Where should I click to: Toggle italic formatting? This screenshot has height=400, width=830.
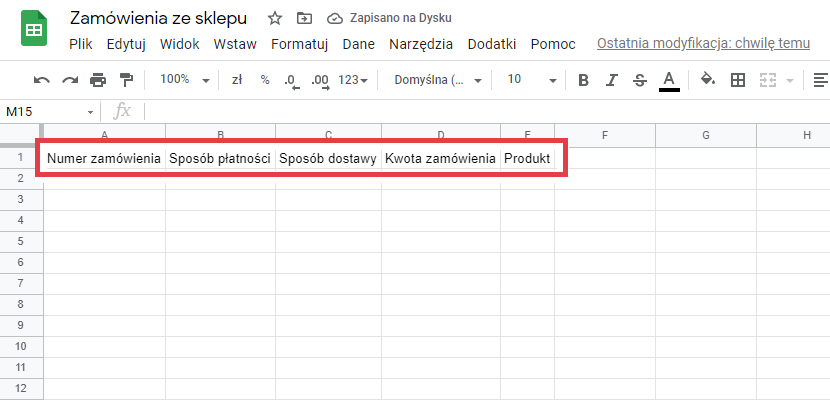tap(612, 80)
